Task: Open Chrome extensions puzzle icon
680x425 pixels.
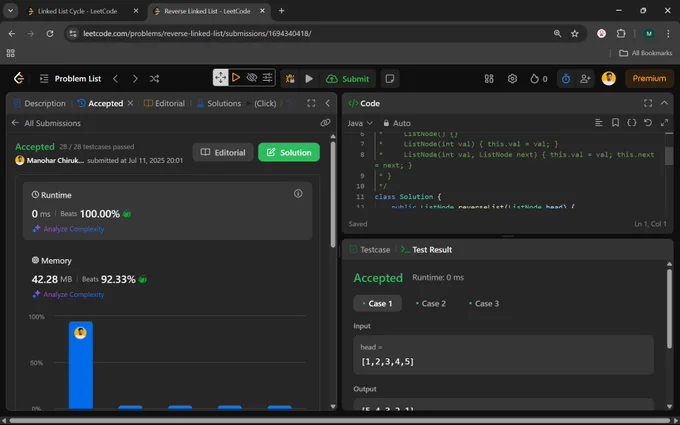Action: 621,33
